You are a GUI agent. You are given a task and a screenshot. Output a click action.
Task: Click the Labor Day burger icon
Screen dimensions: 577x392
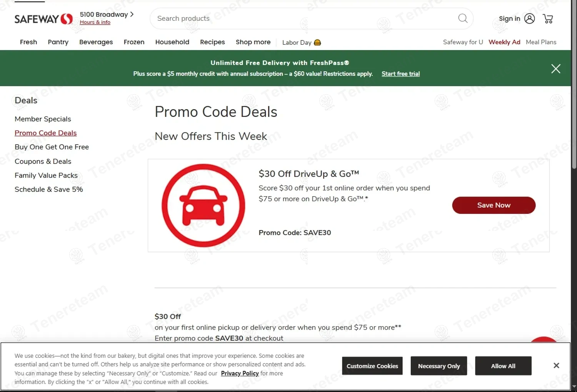tap(317, 43)
